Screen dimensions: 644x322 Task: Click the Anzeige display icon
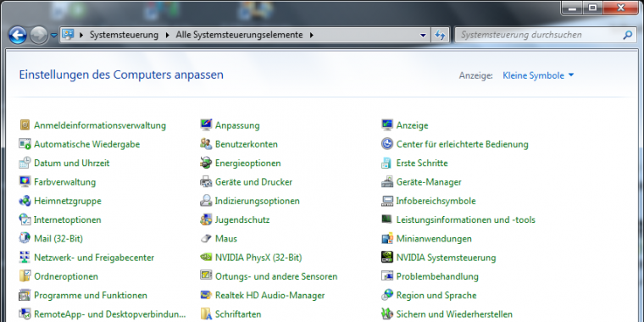click(x=387, y=125)
